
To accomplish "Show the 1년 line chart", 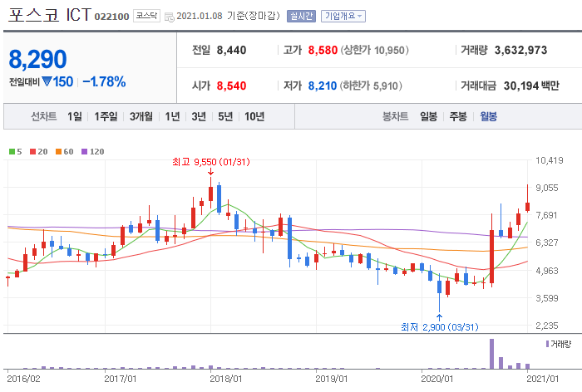I will tap(172, 116).
